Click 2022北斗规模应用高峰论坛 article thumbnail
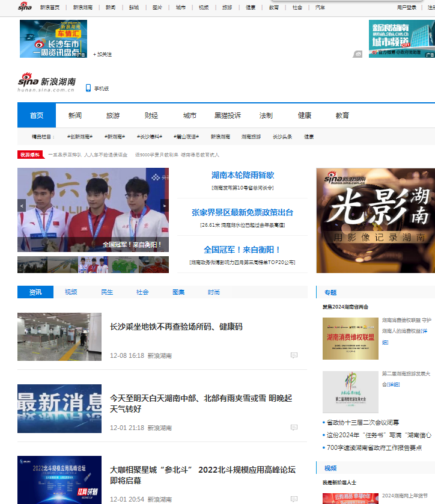This screenshot has height=504, width=435. pyautogui.click(x=59, y=480)
